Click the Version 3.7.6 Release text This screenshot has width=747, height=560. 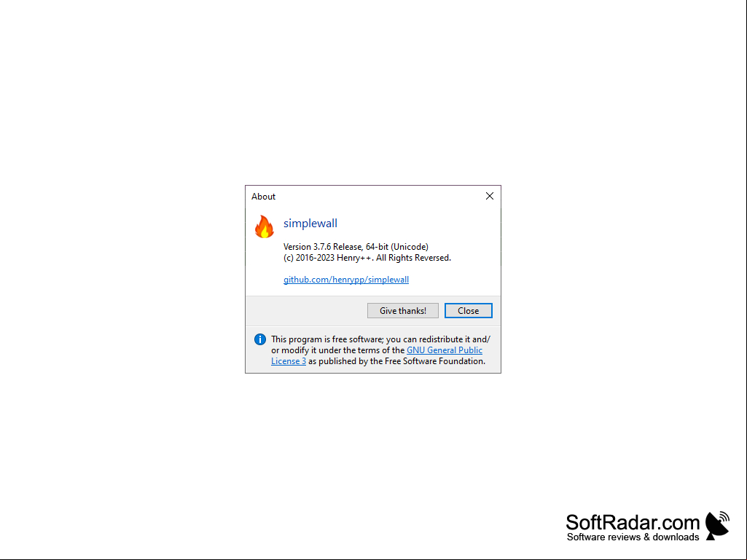pyautogui.click(x=323, y=247)
